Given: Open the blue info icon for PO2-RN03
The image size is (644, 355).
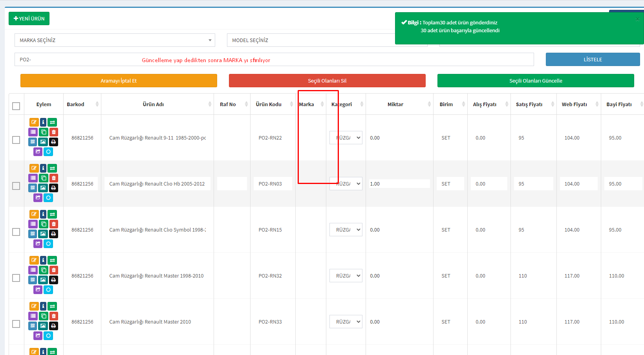Looking at the screenshot, I should click(43, 168).
